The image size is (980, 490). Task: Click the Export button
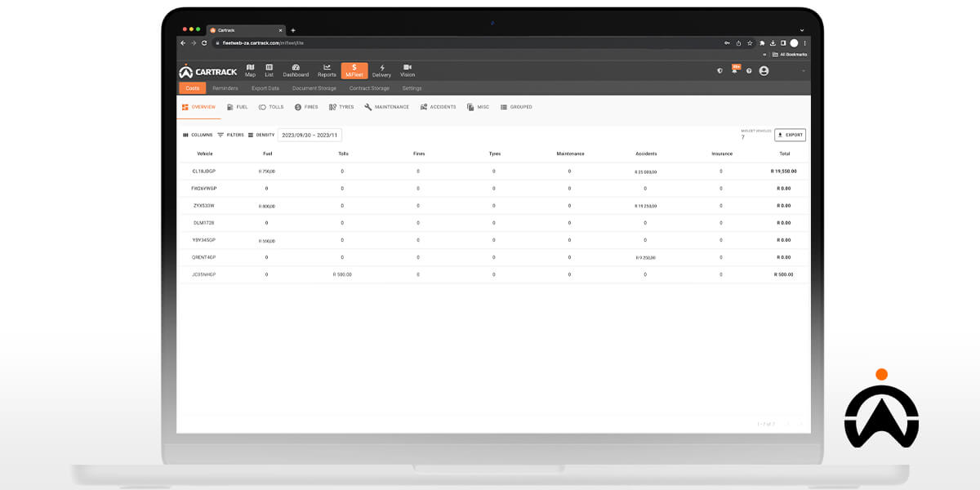[x=789, y=135]
